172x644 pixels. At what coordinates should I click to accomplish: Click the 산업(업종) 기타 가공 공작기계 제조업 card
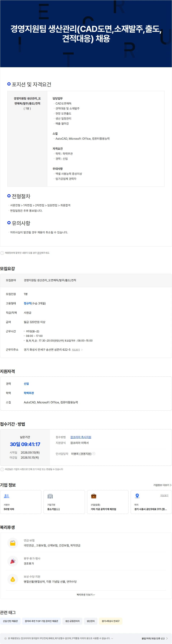coord(108,502)
